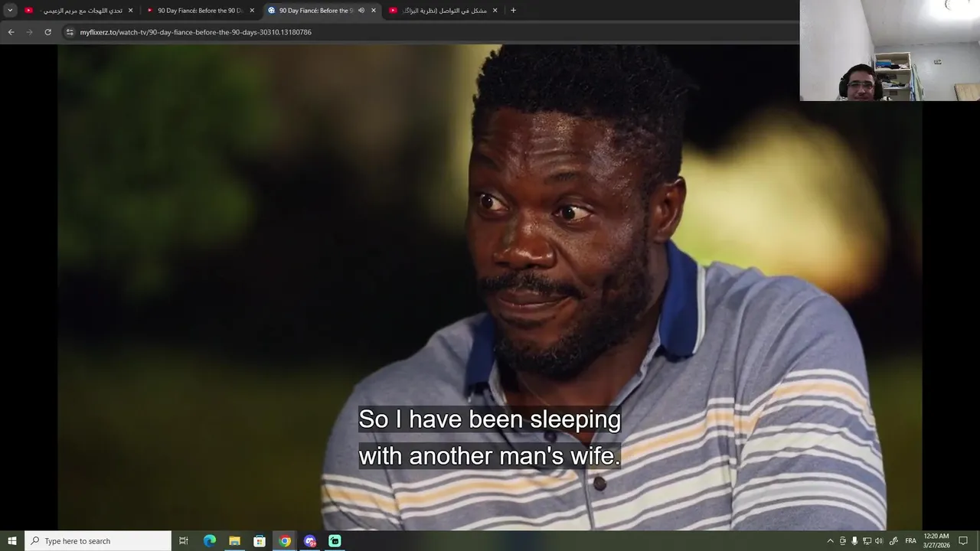980x551 pixels.
Task: Close the first Arabic YouTube tab
Action: coord(130,11)
